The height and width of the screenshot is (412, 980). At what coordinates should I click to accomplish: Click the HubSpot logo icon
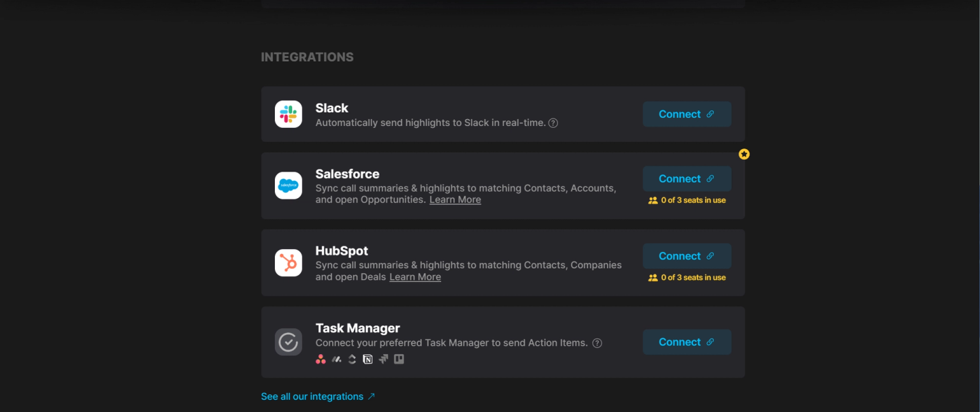click(289, 263)
